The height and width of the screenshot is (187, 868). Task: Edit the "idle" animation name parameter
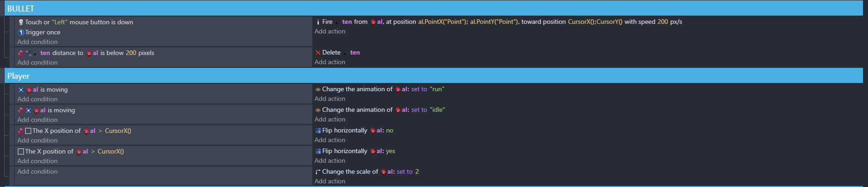(x=437, y=110)
